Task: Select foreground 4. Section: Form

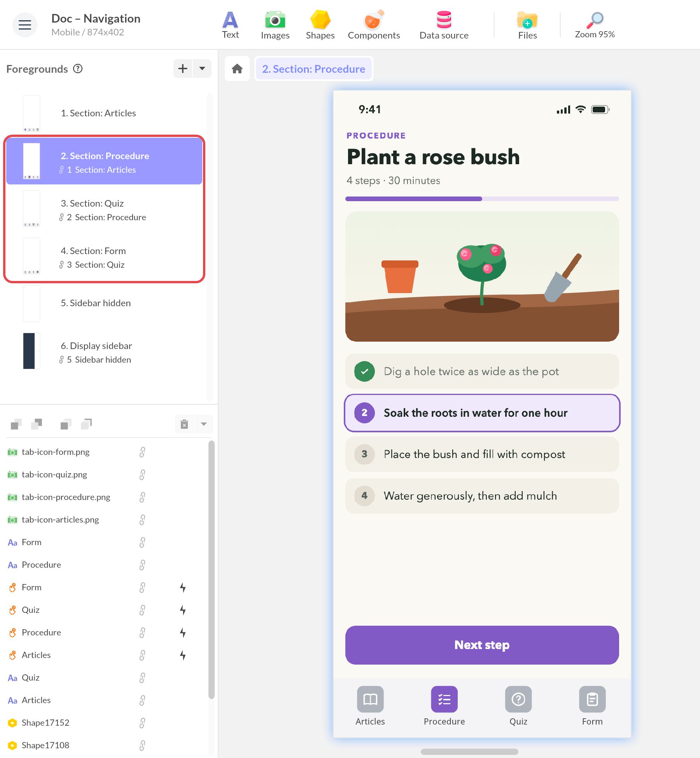Action: point(104,256)
